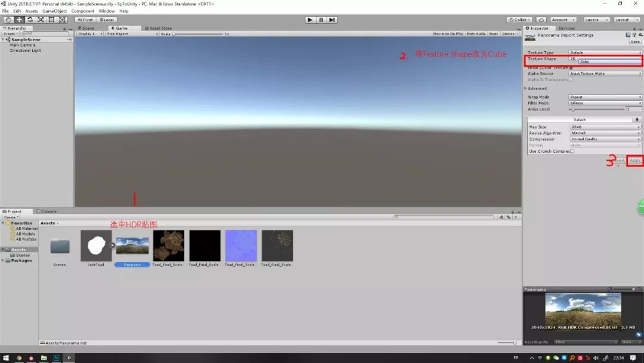Click the Apply button
Screen dimensions: 644x363
[634, 161]
